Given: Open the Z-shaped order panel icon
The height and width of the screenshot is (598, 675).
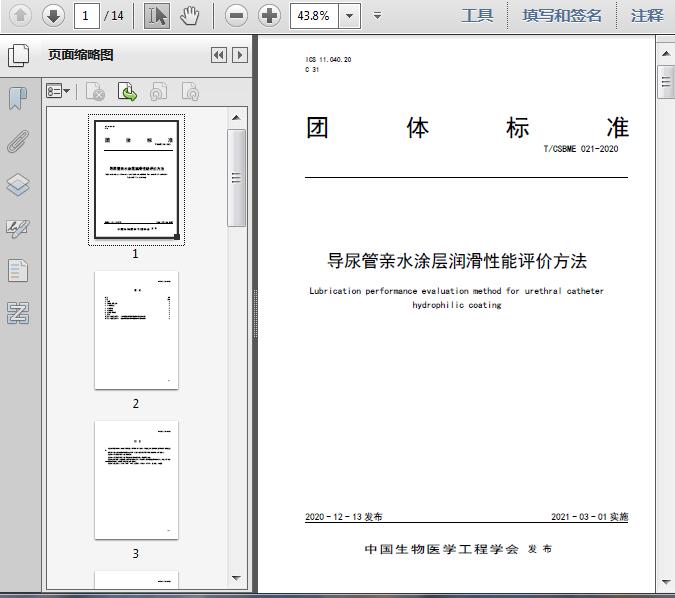Looking at the screenshot, I should pos(18,313).
